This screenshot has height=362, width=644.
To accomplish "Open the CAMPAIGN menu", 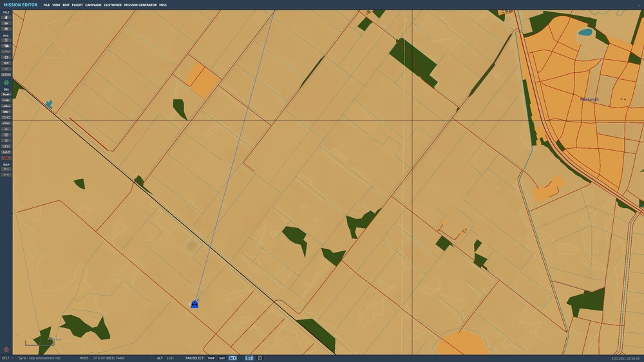I will point(93,5).
